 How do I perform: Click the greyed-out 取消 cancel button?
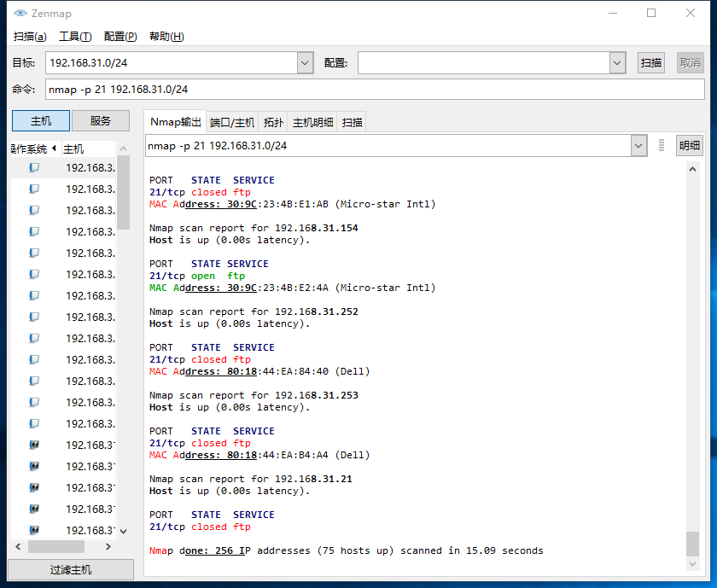tap(691, 62)
